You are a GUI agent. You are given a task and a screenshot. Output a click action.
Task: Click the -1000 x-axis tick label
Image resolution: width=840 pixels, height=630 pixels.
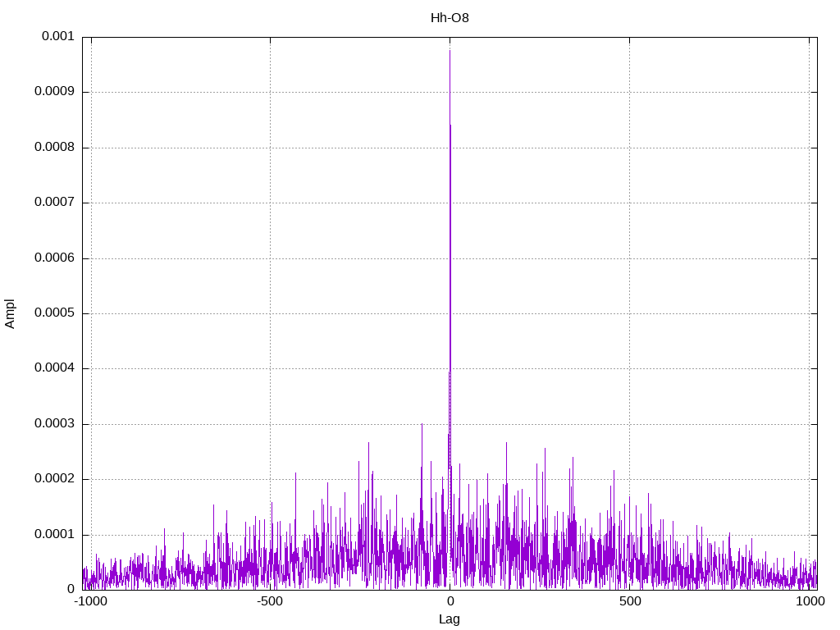click(x=91, y=602)
